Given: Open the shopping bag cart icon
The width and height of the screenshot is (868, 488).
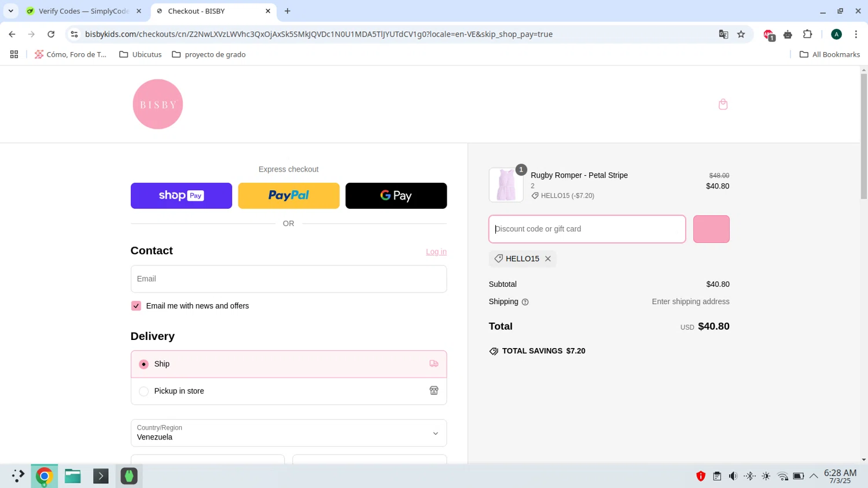Looking at the screenshot, I should (x=723, y=104).
